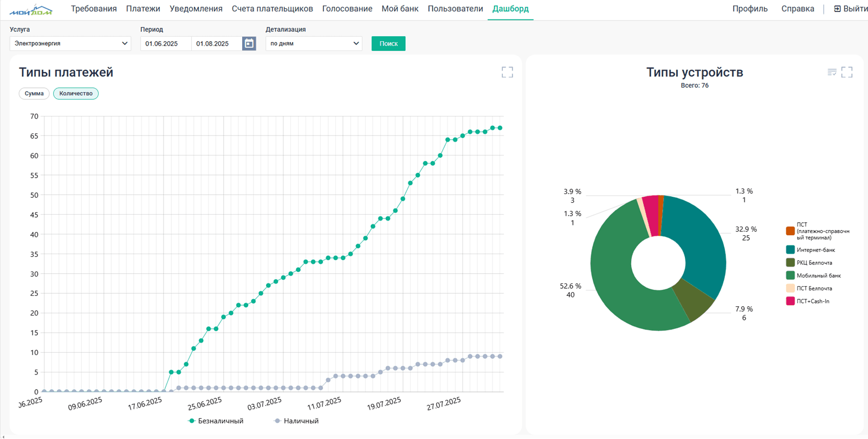Expand Типы платежей chart to fullscreen

pos(507,72)
